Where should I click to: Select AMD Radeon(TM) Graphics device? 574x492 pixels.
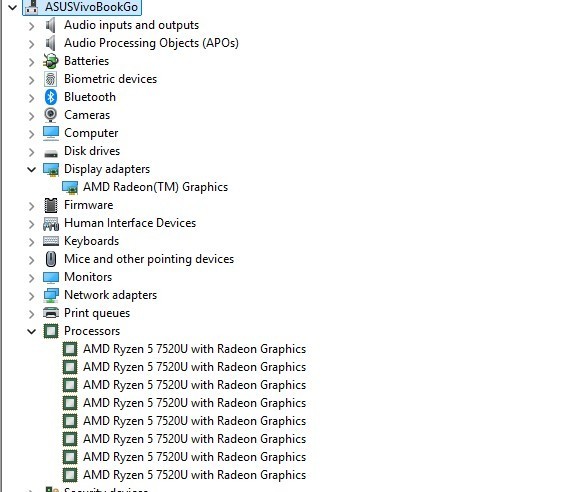click(x=155, y=187)
